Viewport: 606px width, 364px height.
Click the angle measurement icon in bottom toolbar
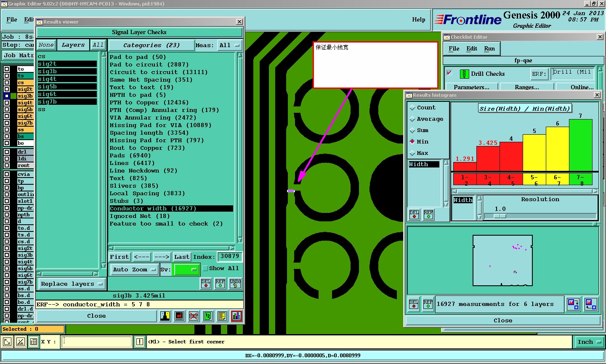21,342
